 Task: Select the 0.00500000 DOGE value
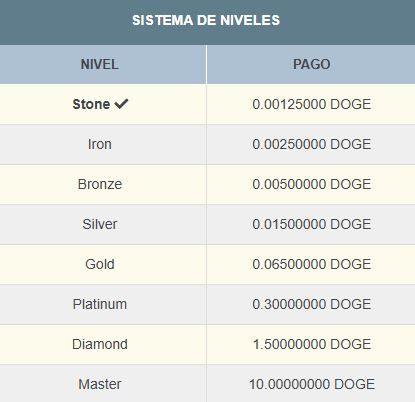pos(312,184)
